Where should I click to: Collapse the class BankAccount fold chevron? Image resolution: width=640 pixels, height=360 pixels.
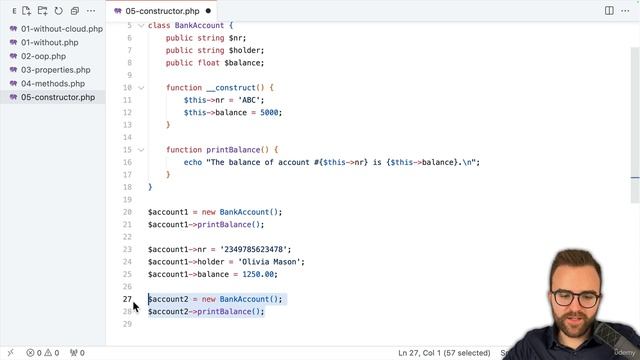(141, 25)
